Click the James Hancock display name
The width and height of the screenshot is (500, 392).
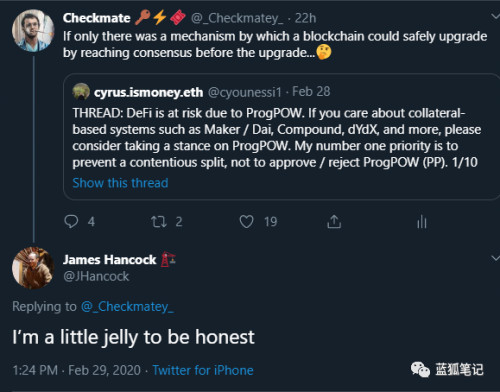[109, 260]
